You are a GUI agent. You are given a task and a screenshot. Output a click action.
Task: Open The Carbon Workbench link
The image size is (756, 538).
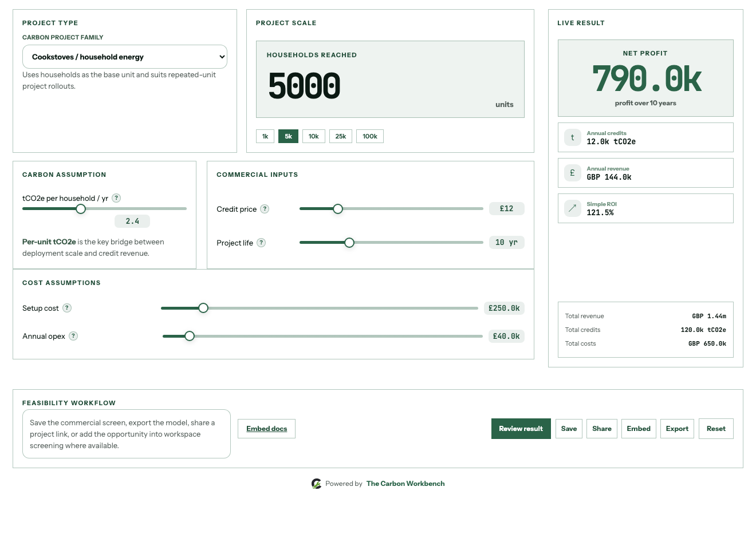405,484
